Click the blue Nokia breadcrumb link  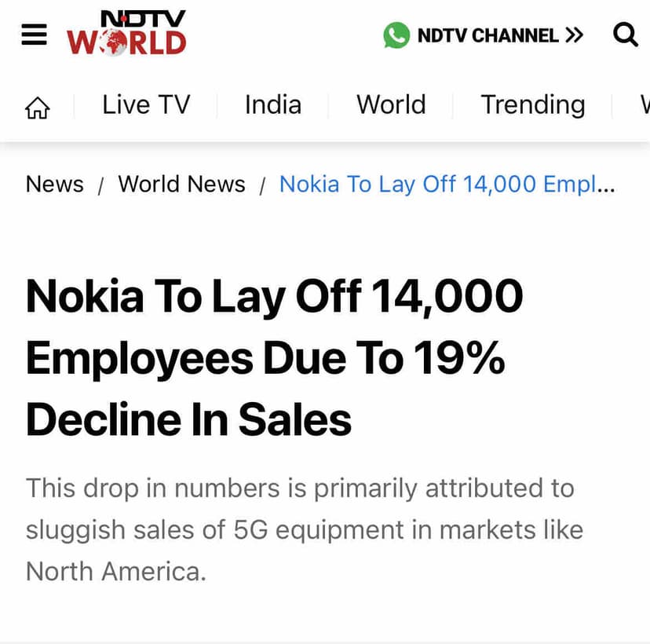pyautogui.click(x=447, y=184)
